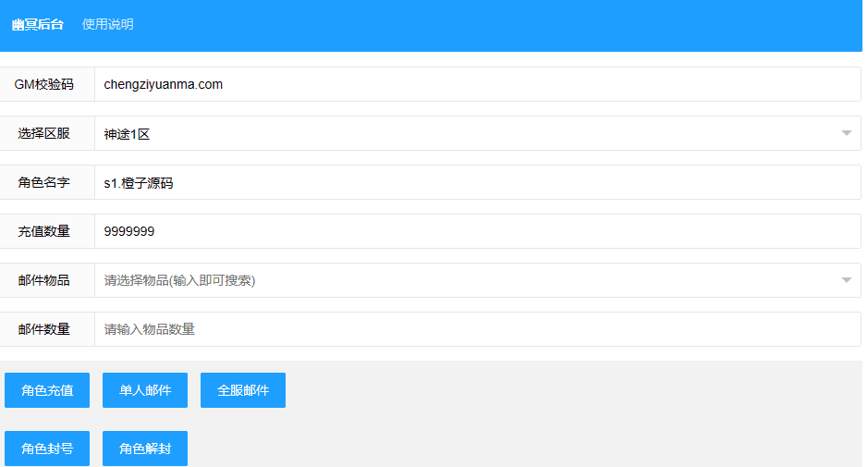Open the 邮件物品 item selection dropdown
The height and width of the screenshot is (467, 868).
(462, 280)
